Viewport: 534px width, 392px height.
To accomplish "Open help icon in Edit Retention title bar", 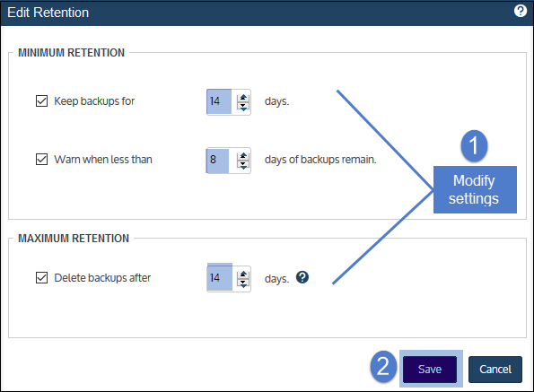I will 520,11.
